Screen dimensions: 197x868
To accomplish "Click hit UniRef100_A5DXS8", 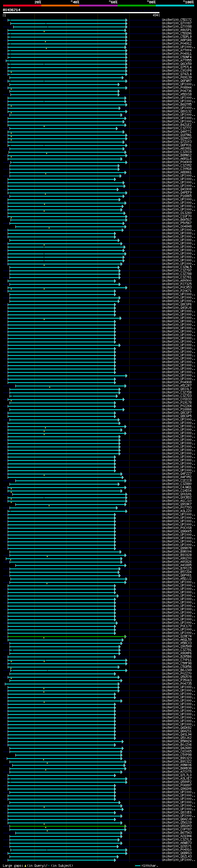I will (x=177, y=94).
